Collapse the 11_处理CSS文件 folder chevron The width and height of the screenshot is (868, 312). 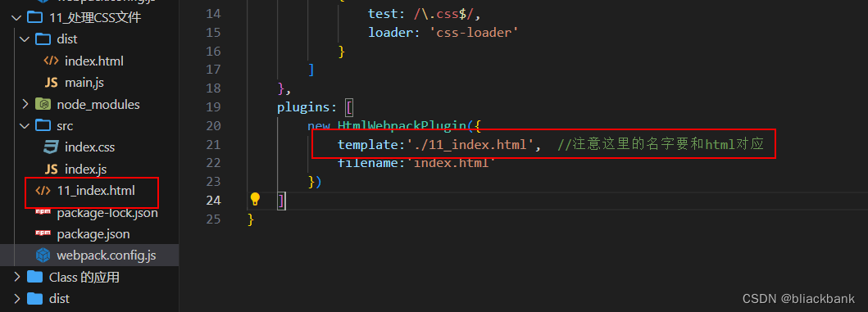[x=16, y=18]
